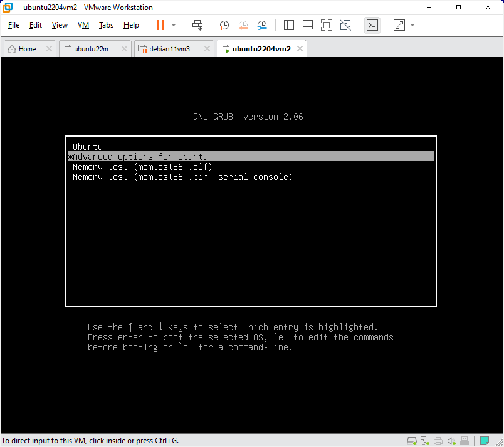The image size is (504, 447).
Task: Open the dropdown beside the full screen icon
Action: [x=411, y=25]
